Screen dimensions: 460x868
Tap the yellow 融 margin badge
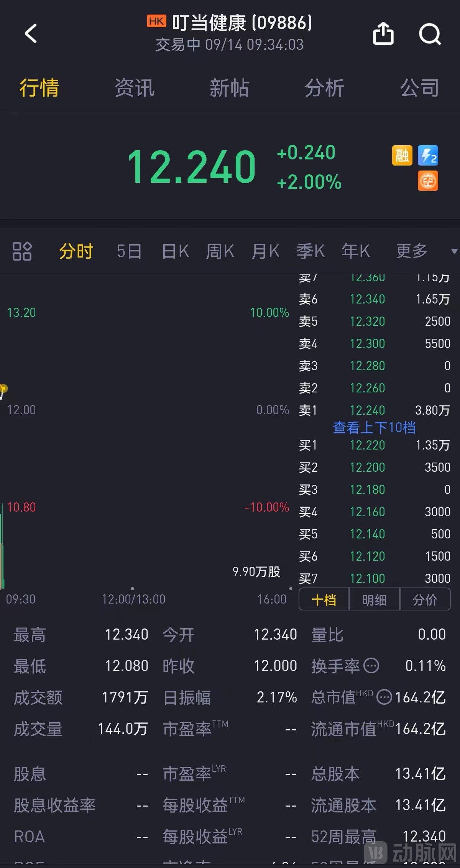402,156
